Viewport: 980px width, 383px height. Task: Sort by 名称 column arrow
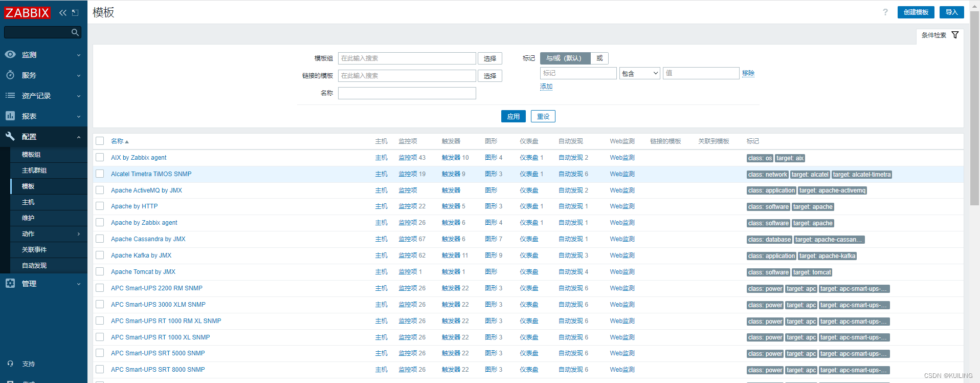127,141
